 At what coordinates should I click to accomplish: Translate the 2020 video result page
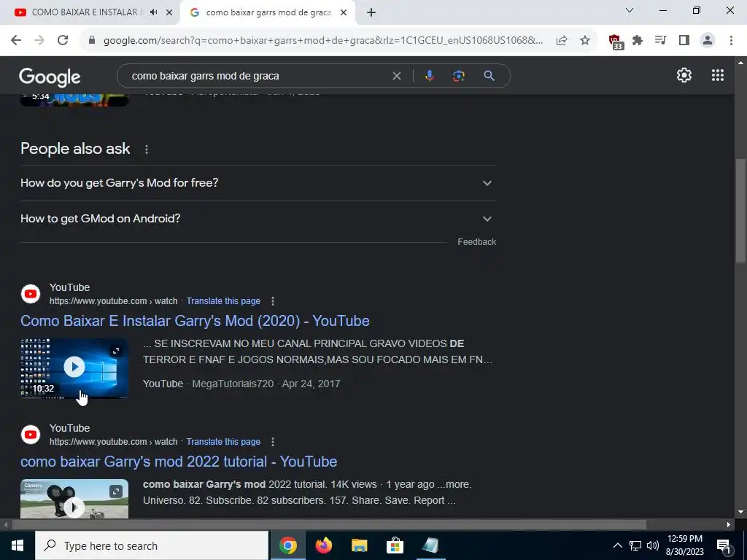point(223,301)
